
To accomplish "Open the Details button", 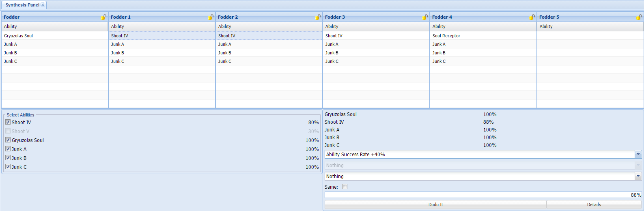I will coord(594,205).
